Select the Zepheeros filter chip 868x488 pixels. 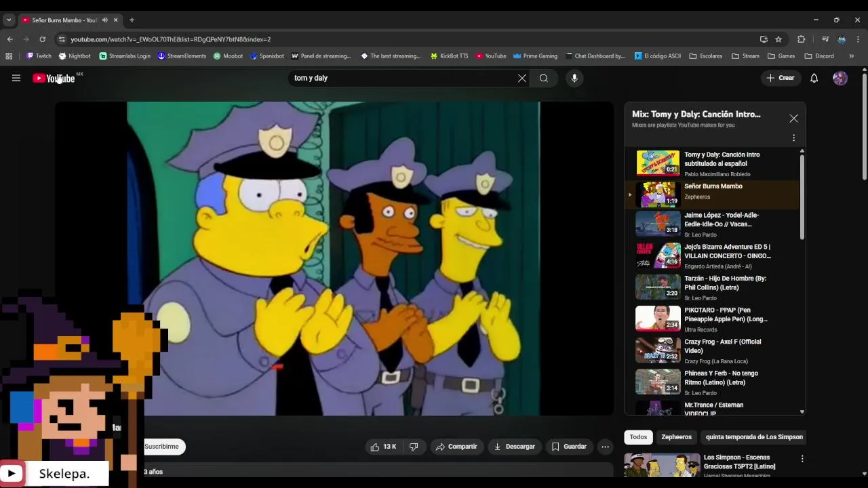[x=676, y=437]
